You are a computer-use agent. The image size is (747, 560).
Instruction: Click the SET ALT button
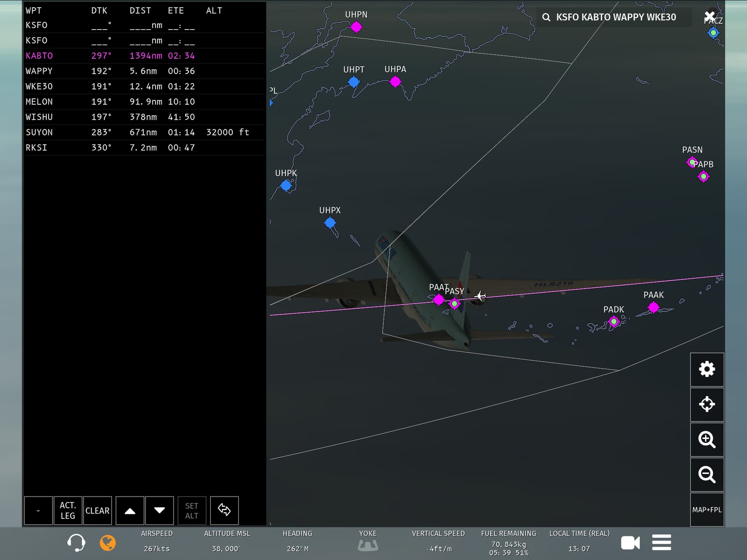192,510
